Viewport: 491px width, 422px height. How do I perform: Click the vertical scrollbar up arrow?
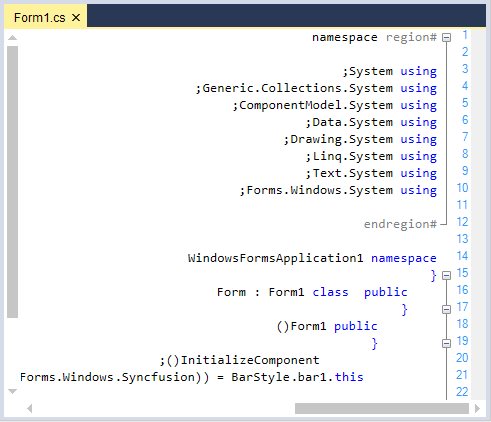[x=12, y=37]
